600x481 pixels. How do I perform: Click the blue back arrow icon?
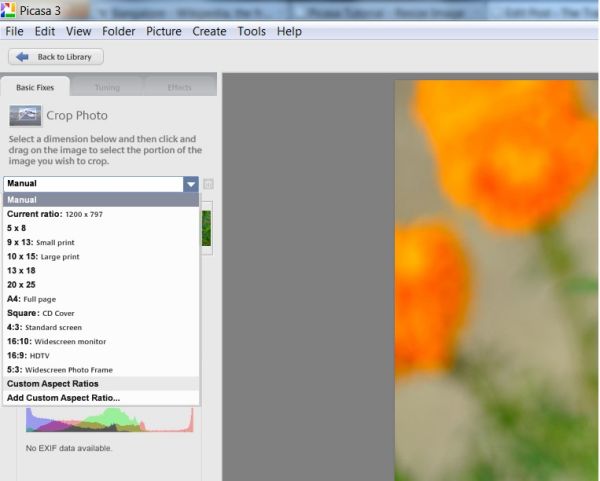coord(22,57)
